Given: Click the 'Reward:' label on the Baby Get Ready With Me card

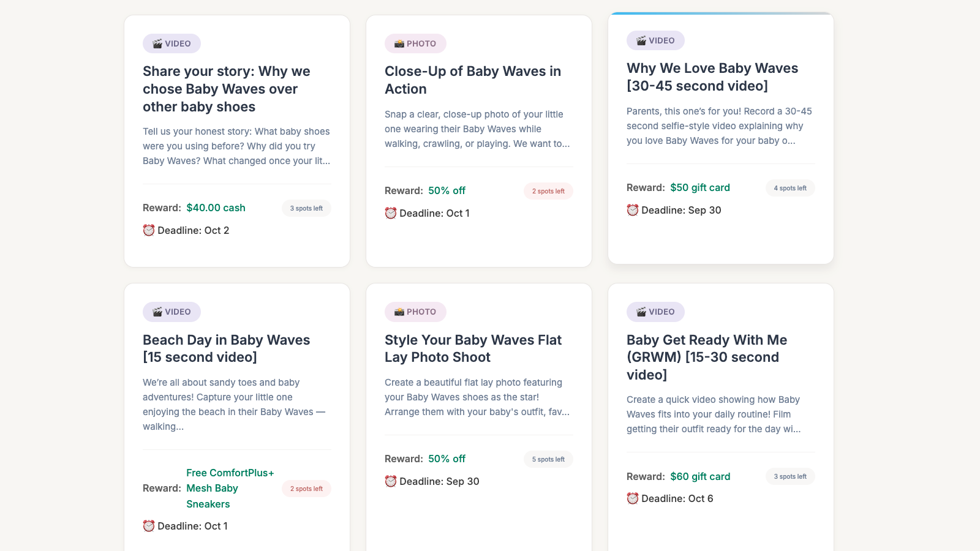Looking at the screenshot, I should click(x=646, y=476).
